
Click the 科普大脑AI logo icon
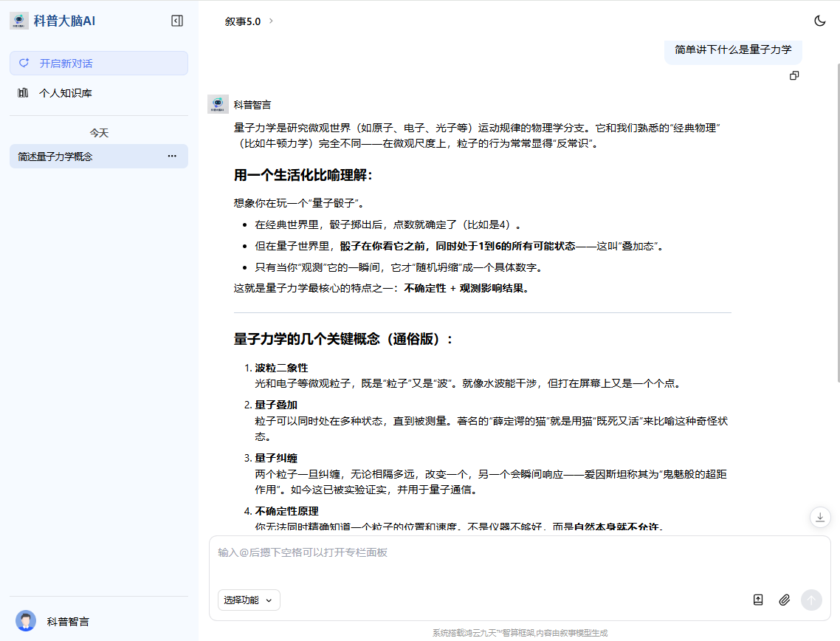[19, 21]
